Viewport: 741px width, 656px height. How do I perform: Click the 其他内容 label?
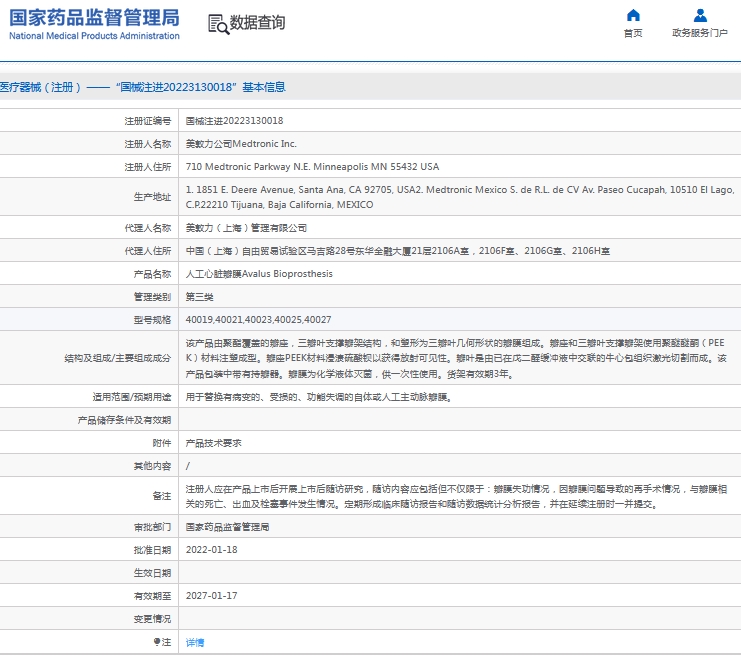[152, 466]
